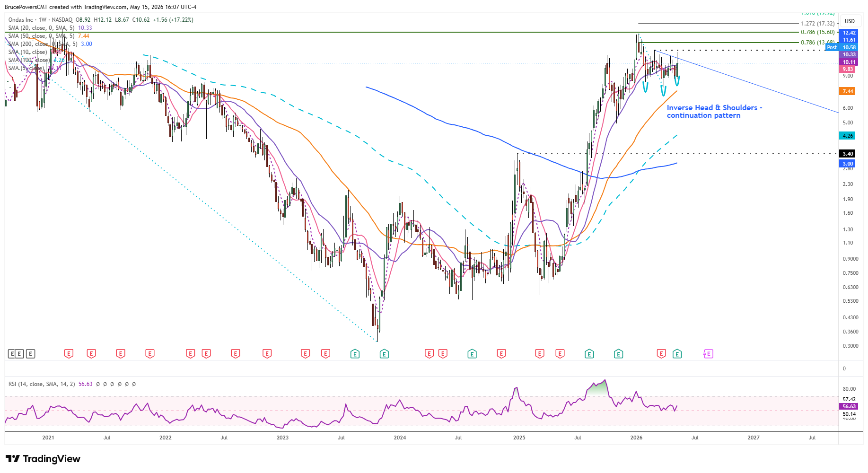Click the 2024 time axis label

[x=400, y=438]
